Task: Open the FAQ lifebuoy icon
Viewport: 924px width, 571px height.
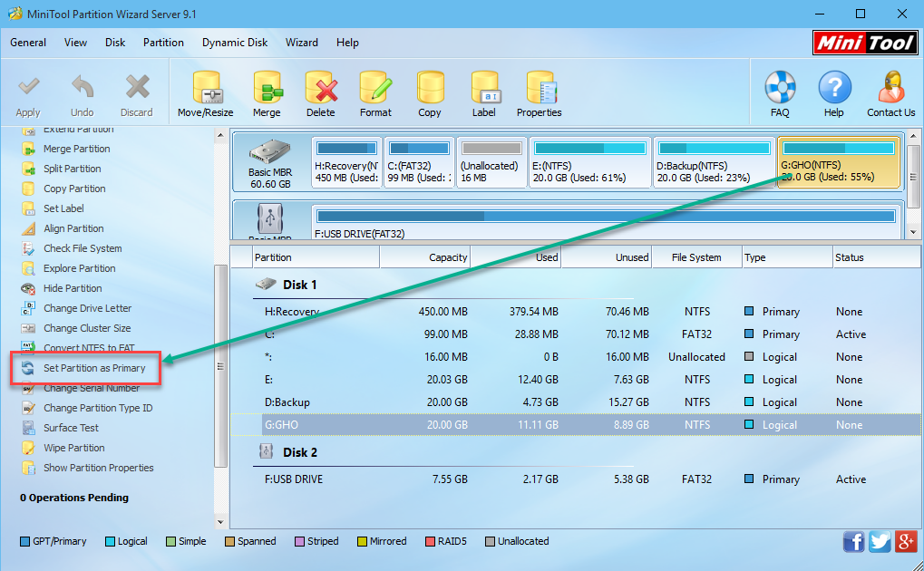Action: click(x=780, y=88)
